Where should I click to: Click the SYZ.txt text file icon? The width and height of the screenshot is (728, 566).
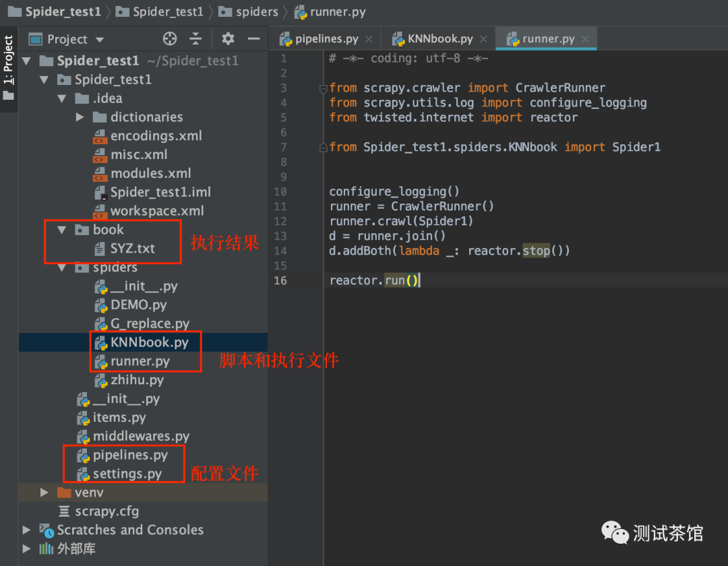(100, 249)
